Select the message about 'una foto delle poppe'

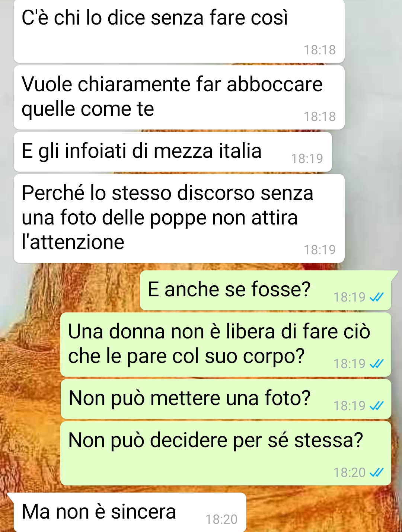(179, 219)
